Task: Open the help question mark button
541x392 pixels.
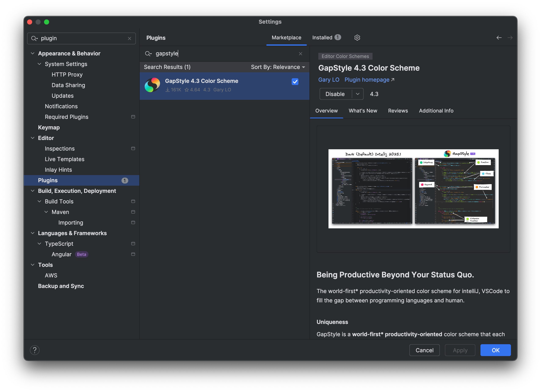Action: tap(35, 350)
